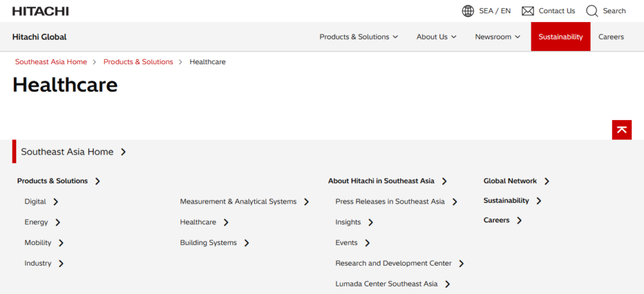The height and width of the screenshot is (294, 644).
Task: Click the chevron beside footer Sustainability
Action: click(539, 201)
